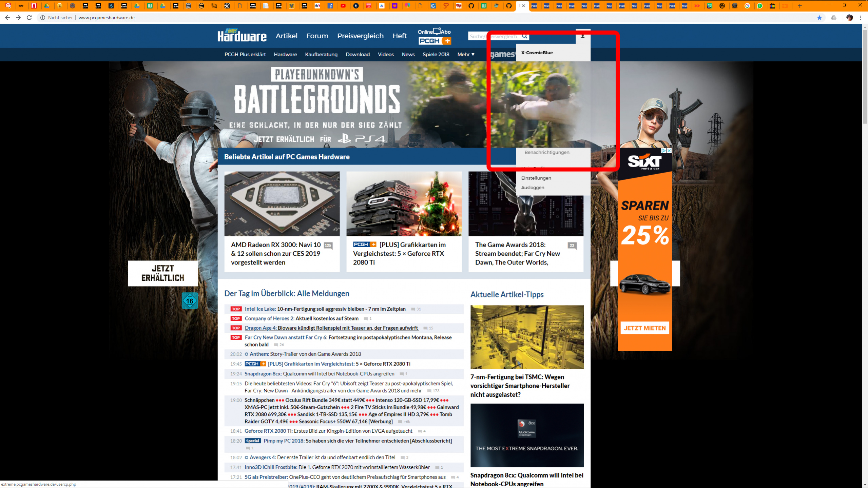
Task: Select Ausloggen to log out
Action: pyautogui.click(x=533, y=188)
